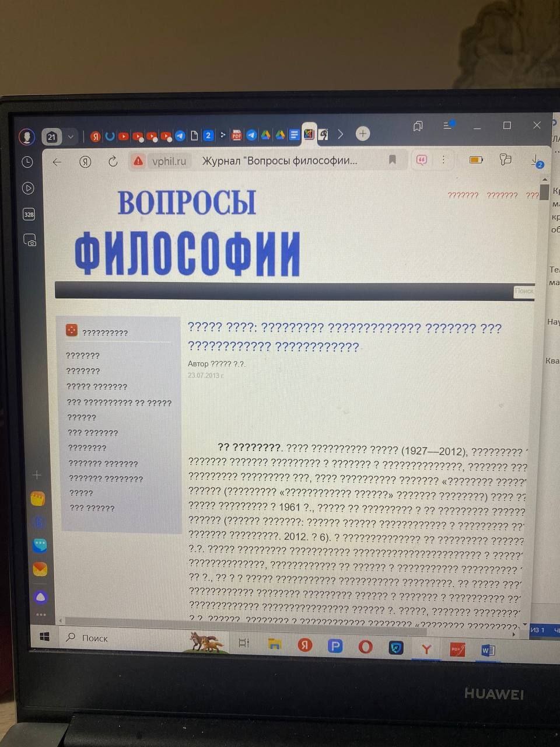Open the red round Я app on taskbar
This screenshot has width=560, height=747.
coord(304,645)
